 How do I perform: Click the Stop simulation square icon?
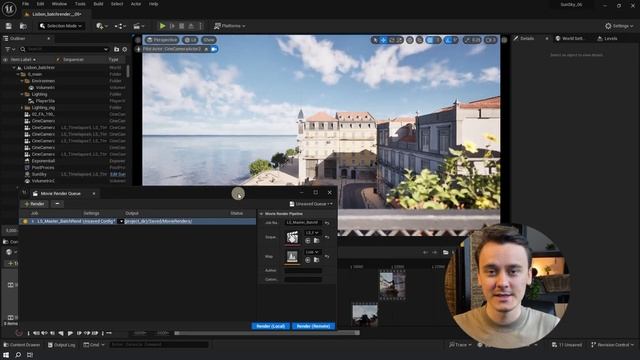click(x=182, y=26)
